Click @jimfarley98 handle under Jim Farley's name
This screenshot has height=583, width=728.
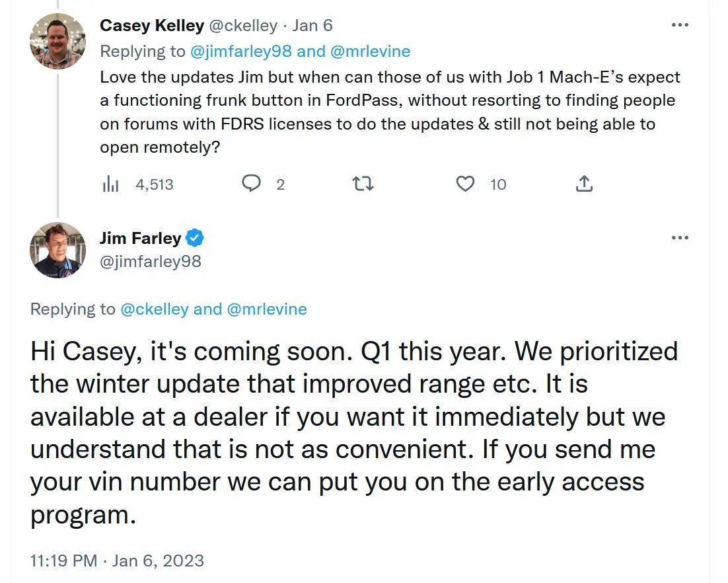[x=151, y=261]
